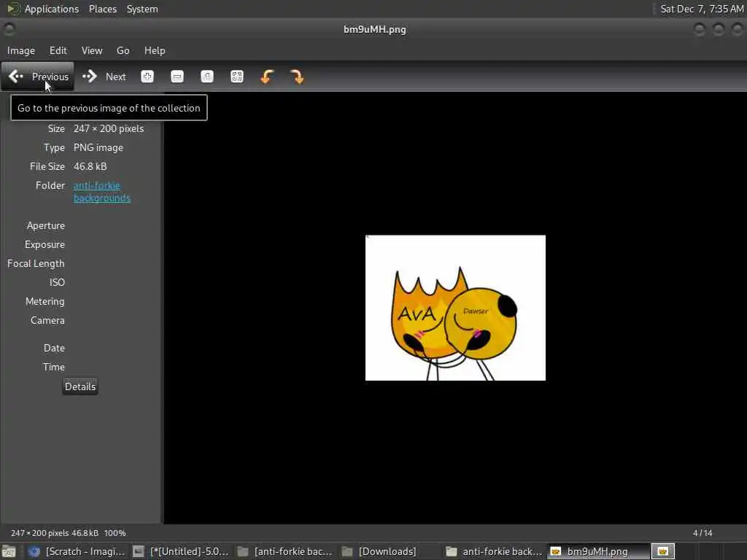Go to the Next image
The image size is (747, 560).
pyautogui.click(x=104, y=76)
